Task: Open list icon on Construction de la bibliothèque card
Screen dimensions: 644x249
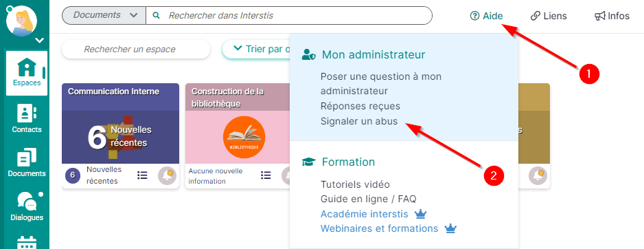Action: (266, 175)
